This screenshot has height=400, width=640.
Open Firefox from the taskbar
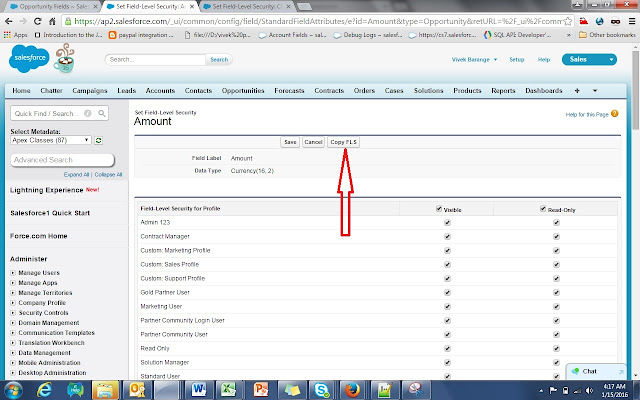tap(352, 390)
